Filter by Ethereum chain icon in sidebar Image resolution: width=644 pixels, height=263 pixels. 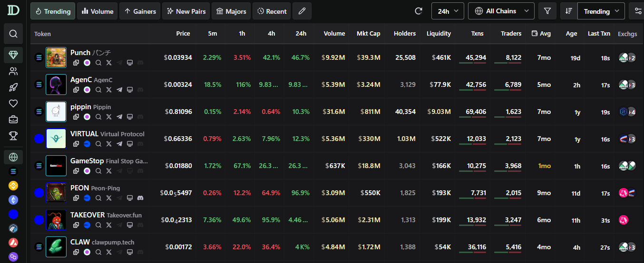[13, 200]
